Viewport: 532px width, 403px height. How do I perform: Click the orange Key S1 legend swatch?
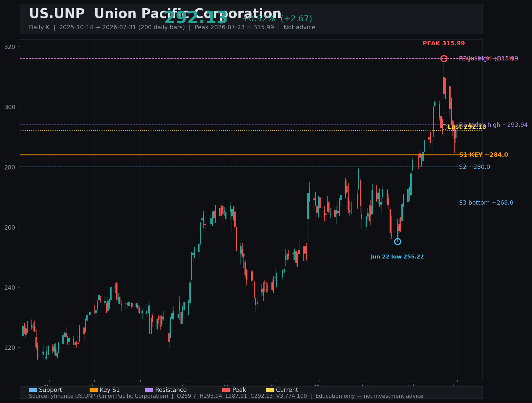click(94, 390)
